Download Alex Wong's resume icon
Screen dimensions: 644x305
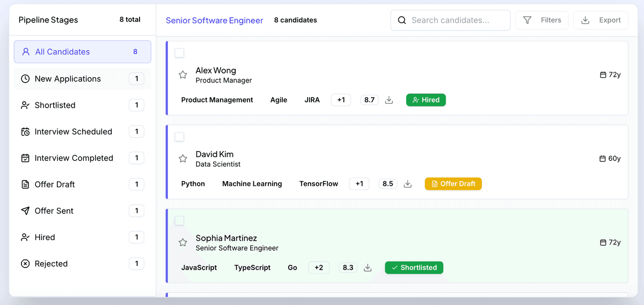pyautogui.click(x=389, y=100)
